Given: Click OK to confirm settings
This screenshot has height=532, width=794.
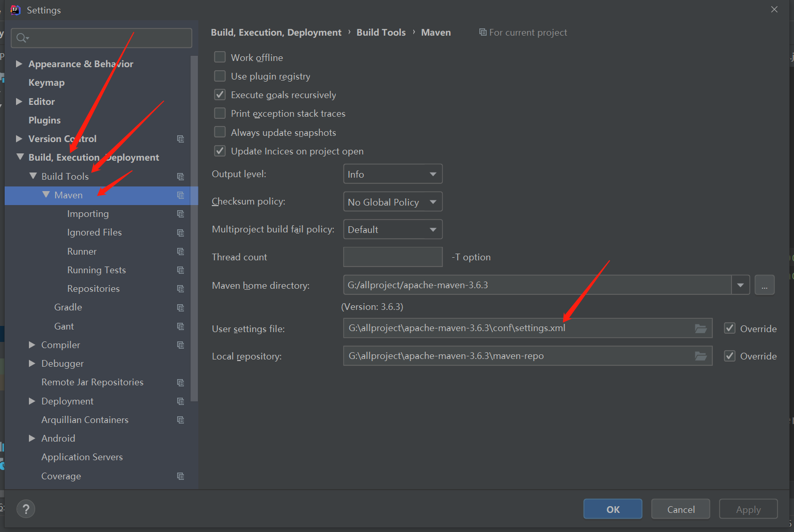Looking at the screenshot, I should 613,509.
